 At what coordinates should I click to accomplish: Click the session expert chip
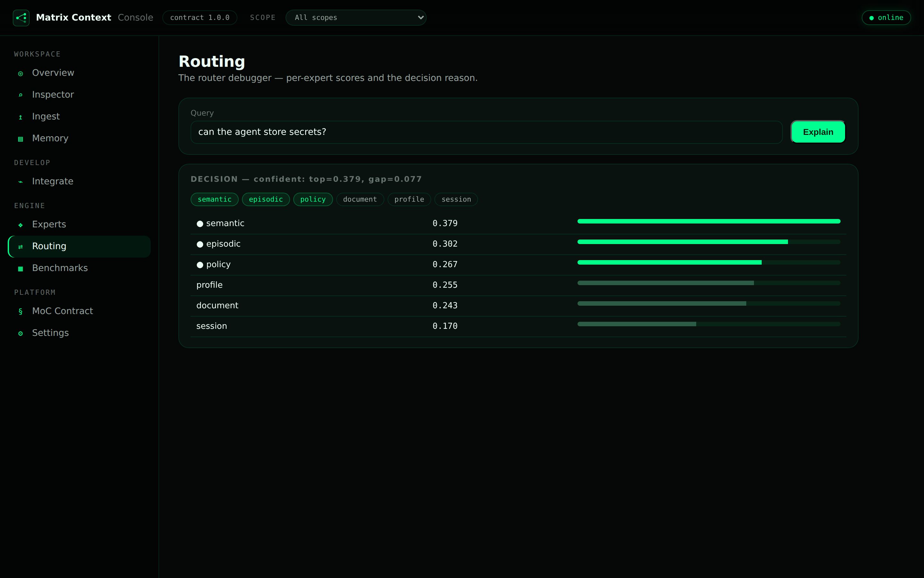(456, 199)
